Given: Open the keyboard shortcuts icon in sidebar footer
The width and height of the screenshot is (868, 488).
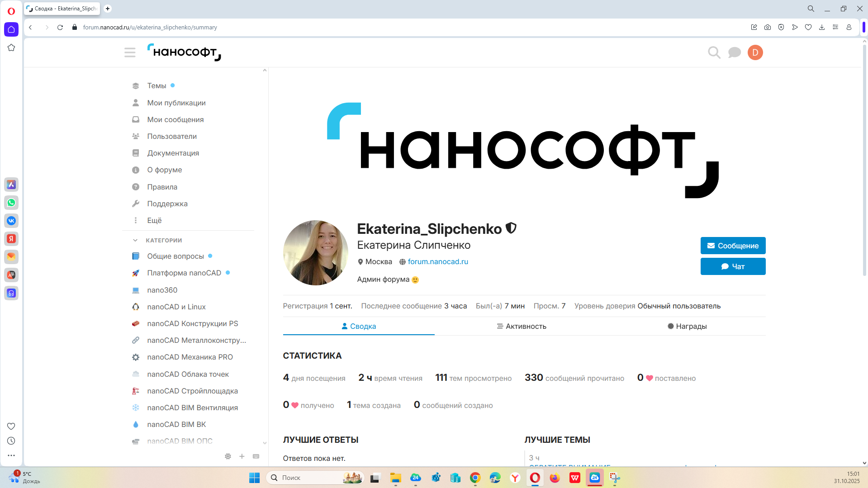Looking at the screenshot, I should 256,456.
